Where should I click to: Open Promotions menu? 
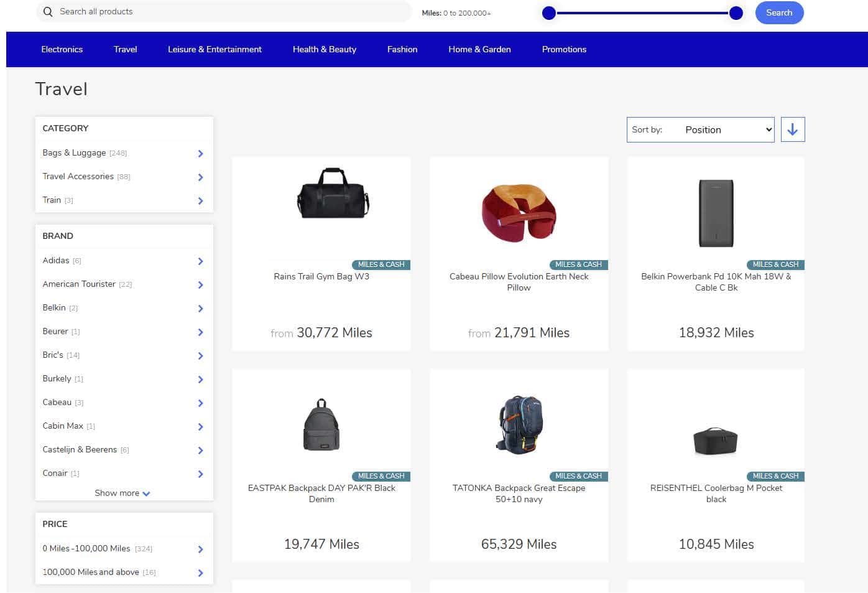[x=564, y=49]
